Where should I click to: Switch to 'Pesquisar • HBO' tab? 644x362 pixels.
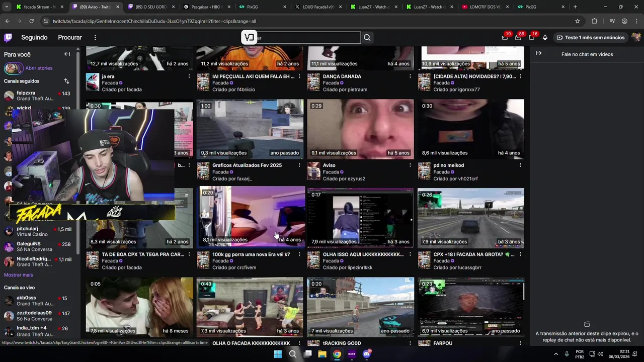(206, 7)
